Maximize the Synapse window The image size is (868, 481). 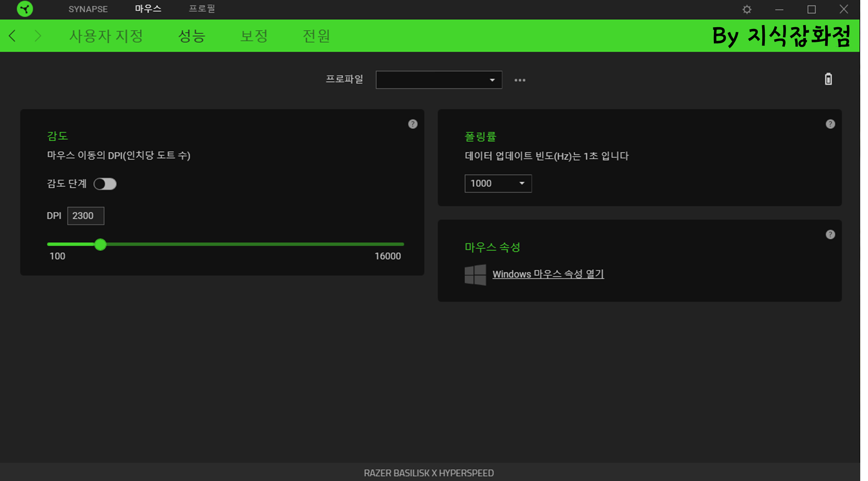click(x=811, y=9)
